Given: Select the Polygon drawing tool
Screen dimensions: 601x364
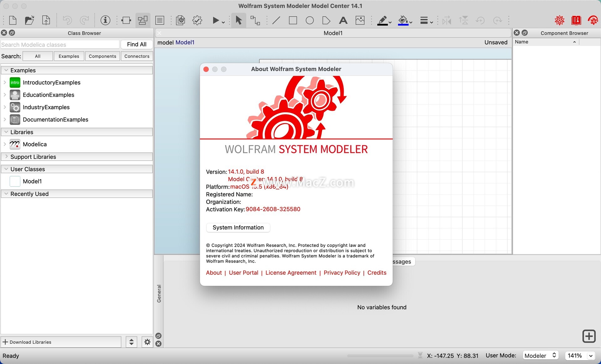Looking at the screenshot, I should (326, 20).
